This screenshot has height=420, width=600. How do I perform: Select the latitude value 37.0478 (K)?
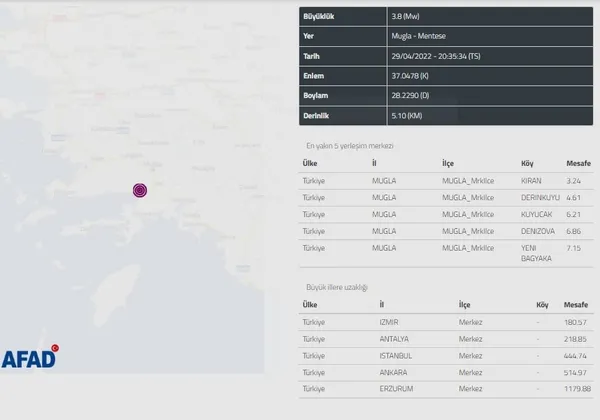point(410,76)
